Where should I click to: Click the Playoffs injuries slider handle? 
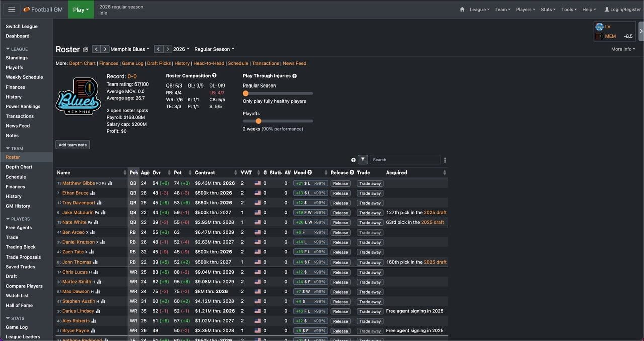(x=258, y=121)
